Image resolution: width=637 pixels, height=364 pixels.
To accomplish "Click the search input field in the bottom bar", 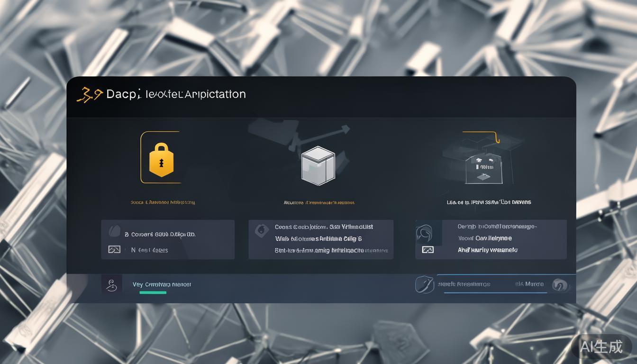I will pyautogui.click(x=479, y=284).
